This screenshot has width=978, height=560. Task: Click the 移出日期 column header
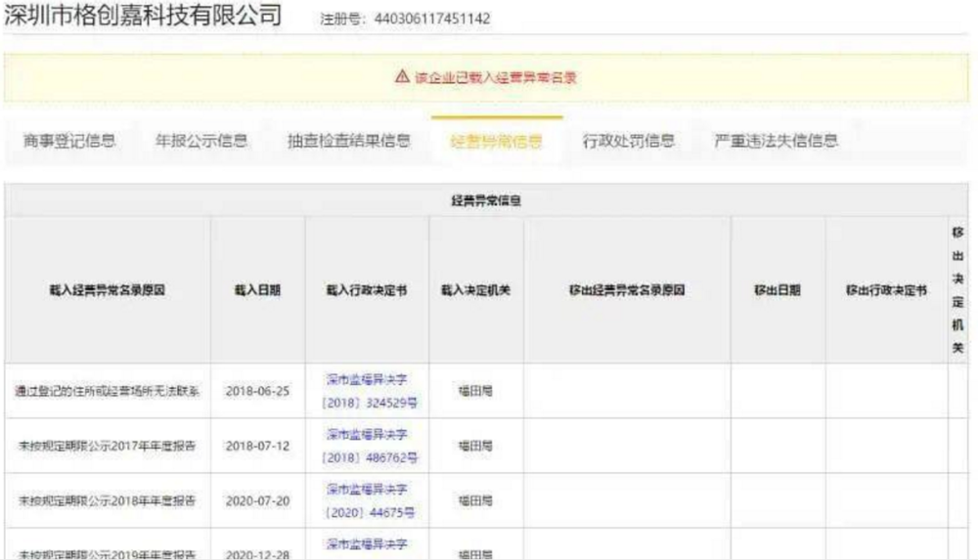click(x=778, y=290)
